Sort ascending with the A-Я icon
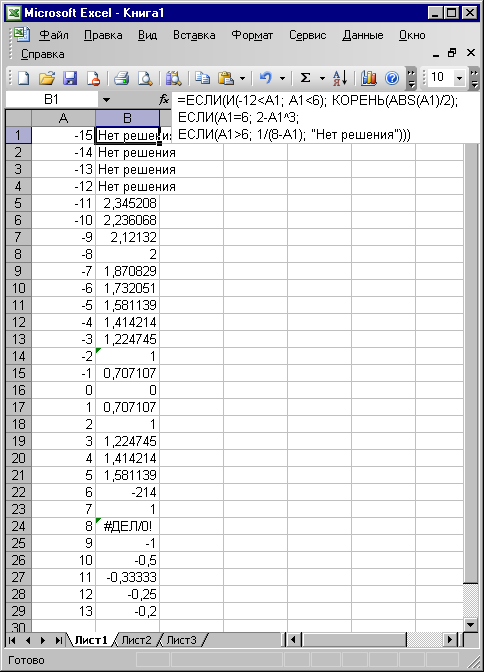 point(340,78)
